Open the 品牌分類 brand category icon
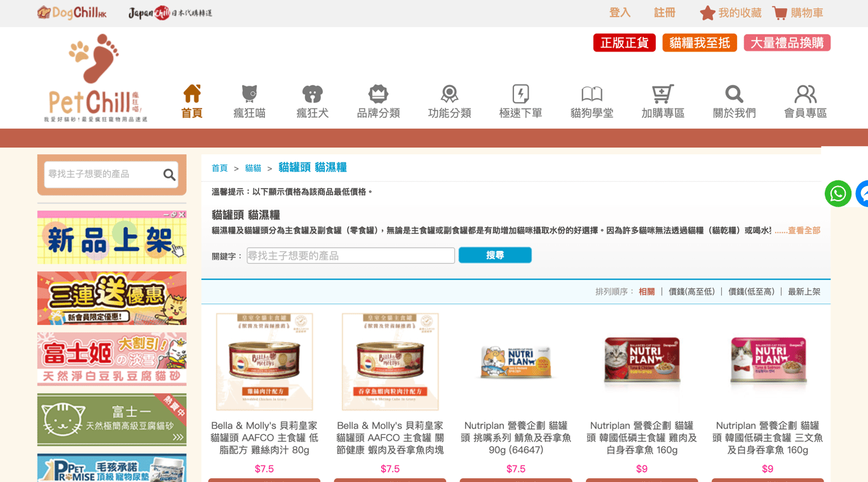 pyautogui.click(x=378, y=94)
